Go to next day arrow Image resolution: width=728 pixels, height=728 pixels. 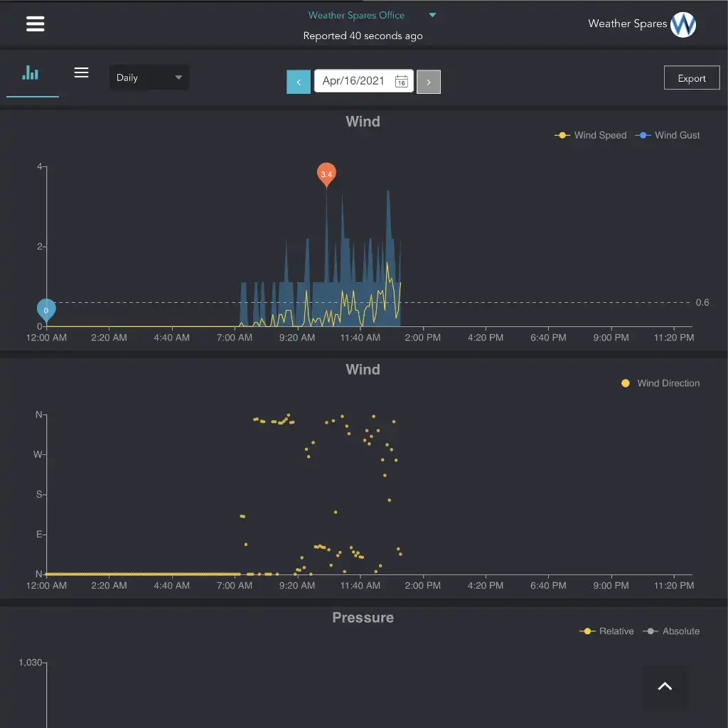[428, 82]
